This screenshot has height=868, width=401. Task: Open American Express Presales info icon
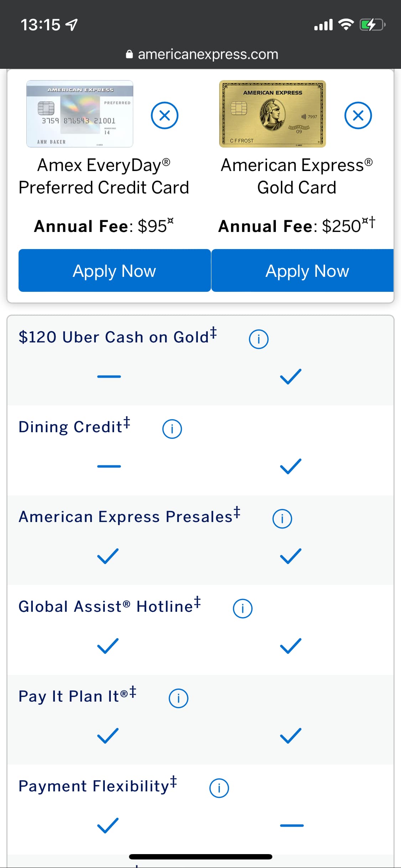pos(282,518)
